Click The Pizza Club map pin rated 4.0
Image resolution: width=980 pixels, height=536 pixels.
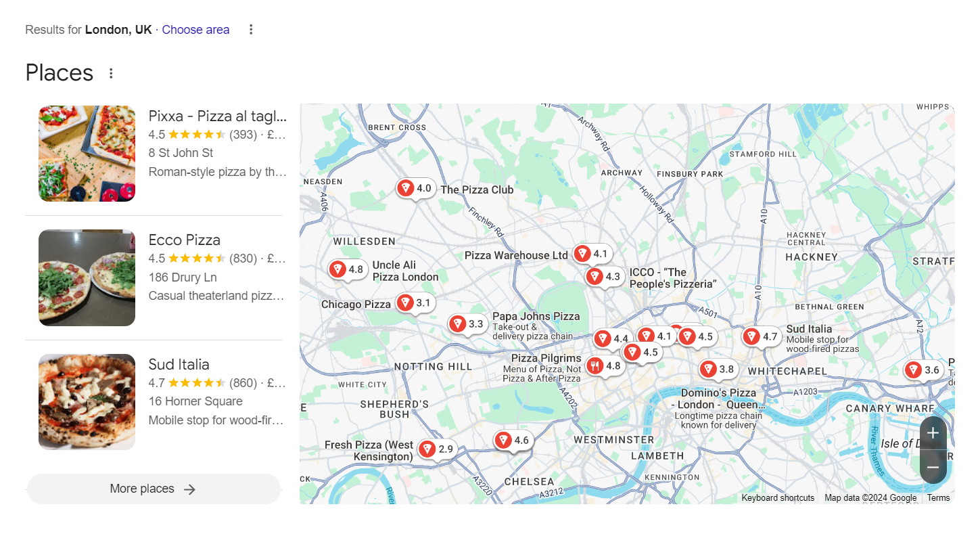[416, 188]
